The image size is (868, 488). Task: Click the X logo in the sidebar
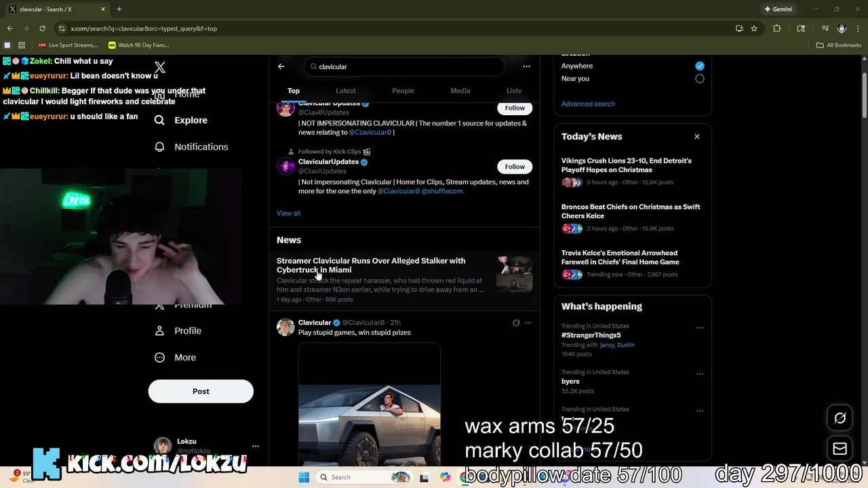click(x=160, y=67)
